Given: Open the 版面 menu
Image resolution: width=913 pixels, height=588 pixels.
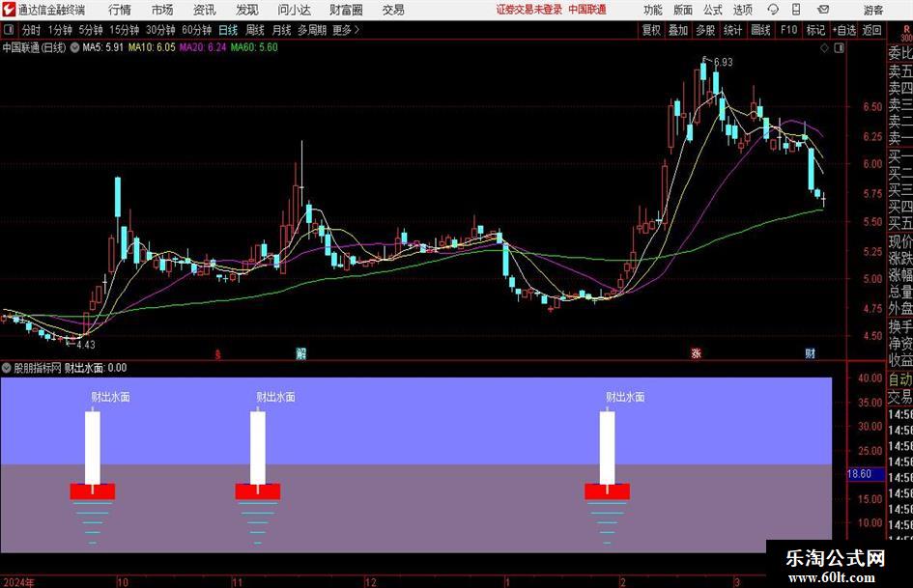Looking at the screenshot, I should [683, 10].
